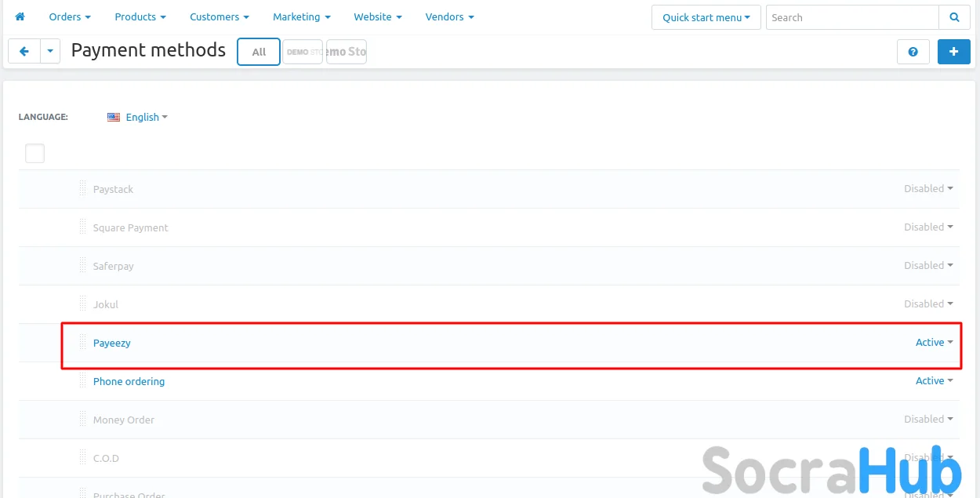Open the Saferpay Disabled status dropdown

click(928, 265)
